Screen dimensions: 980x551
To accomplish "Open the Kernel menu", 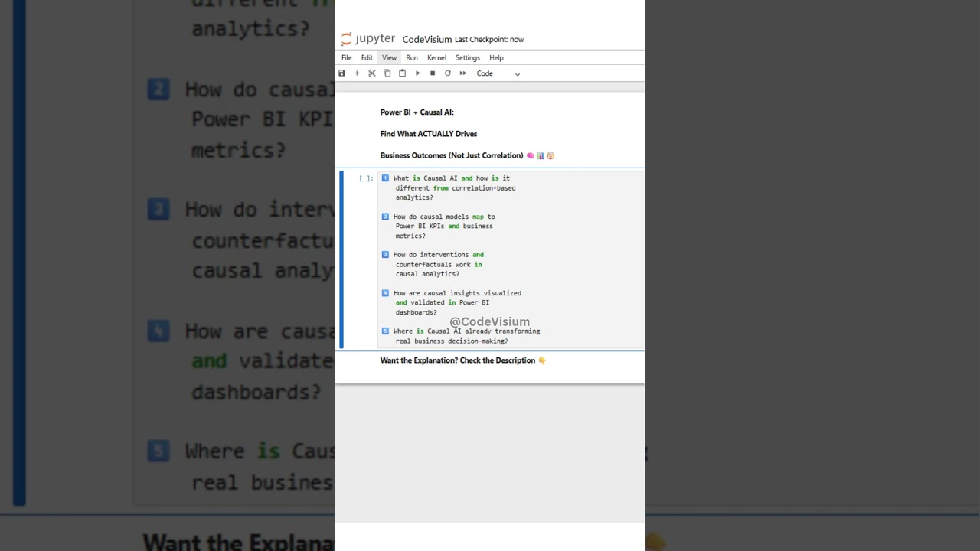I will pos(436,57).
